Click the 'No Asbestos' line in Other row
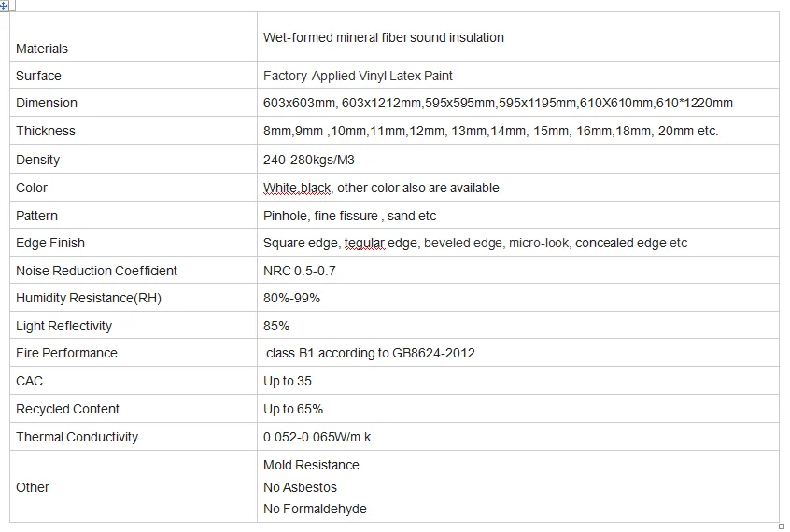Screen dimensions: 790x532 tap(300, 487)
